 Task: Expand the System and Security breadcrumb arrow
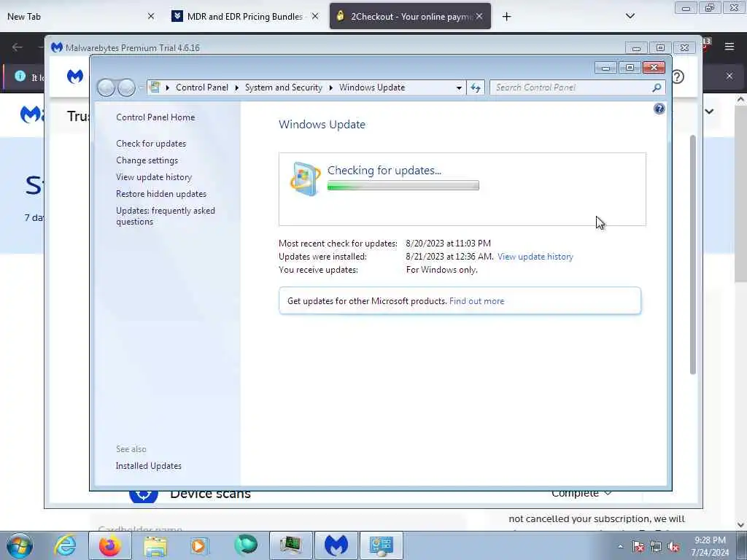pos(330,87)
